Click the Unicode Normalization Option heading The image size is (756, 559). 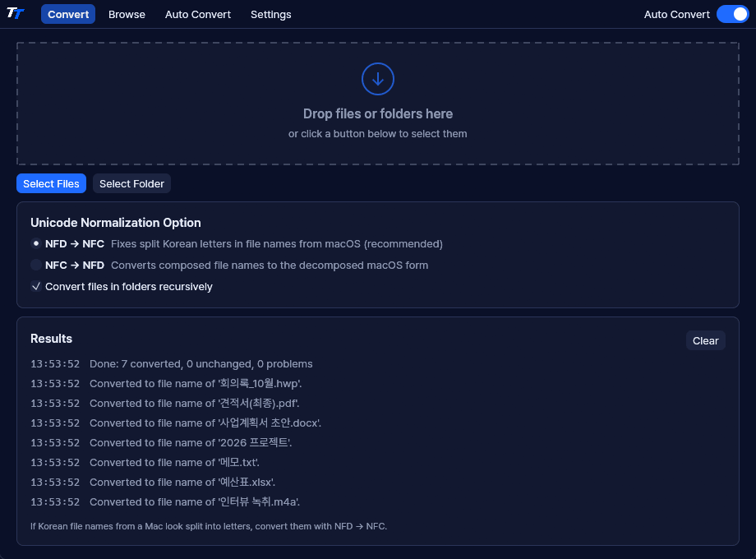pos(116,222)
